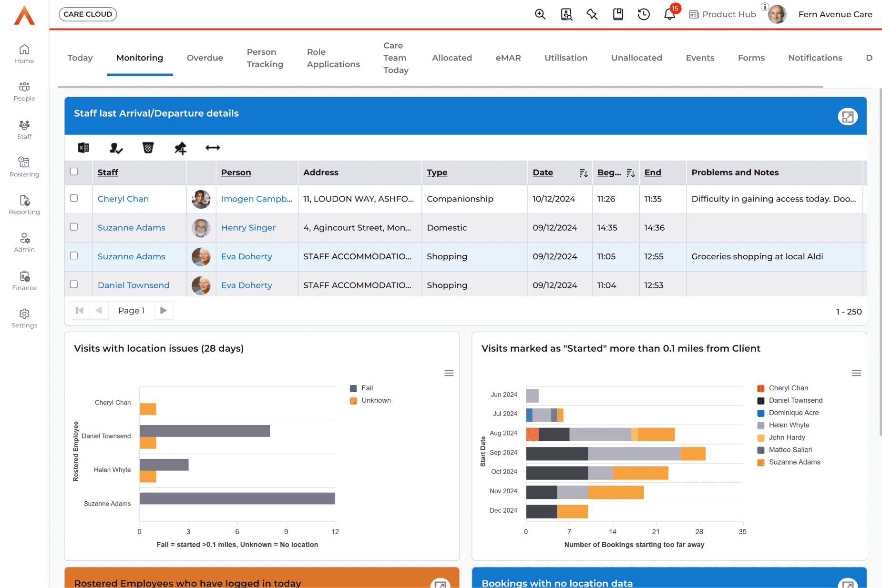Open the Started visits chart hamburger menu
This screenshot has height=588, width=882.
coord(856,373)
